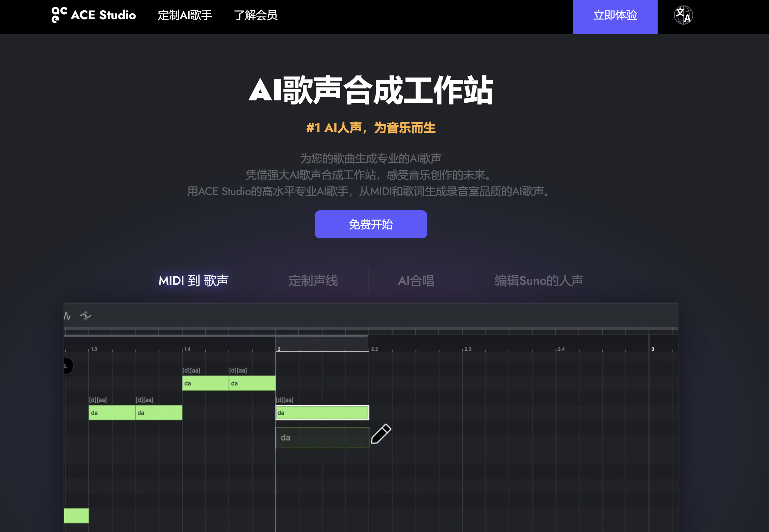
Task: Select the pitch transition tool in the editor toolbar
Action: point(86,316)
